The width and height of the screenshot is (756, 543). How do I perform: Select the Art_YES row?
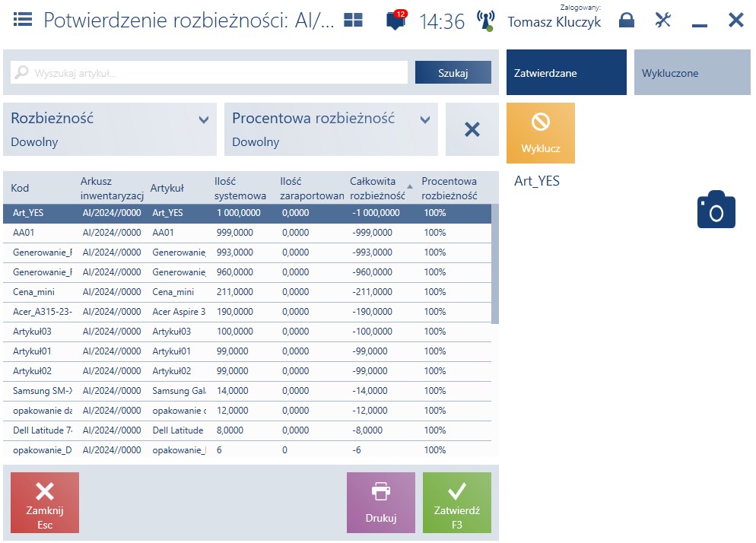[x=247, y=213]
